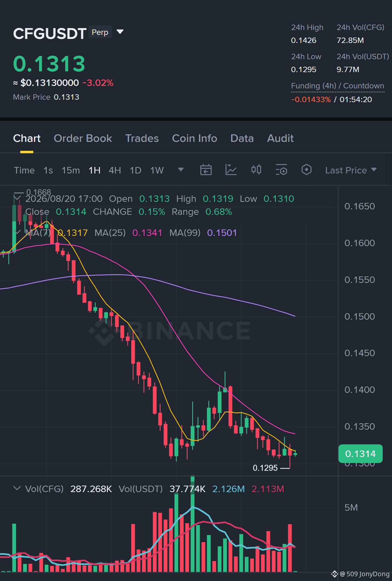Tap the 24h Vol(USDT) value 9.77M
Screen dimensions: 392x581
point(348,69)
